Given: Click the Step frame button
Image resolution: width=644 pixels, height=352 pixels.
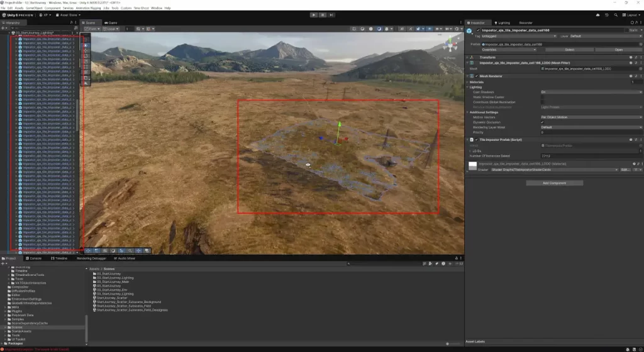Looking at the screenshot, I should click(331, 14).
